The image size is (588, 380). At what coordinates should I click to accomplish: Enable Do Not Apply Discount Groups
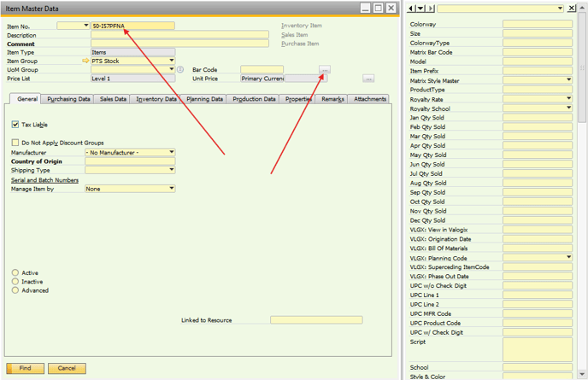(x=15, y=143)
